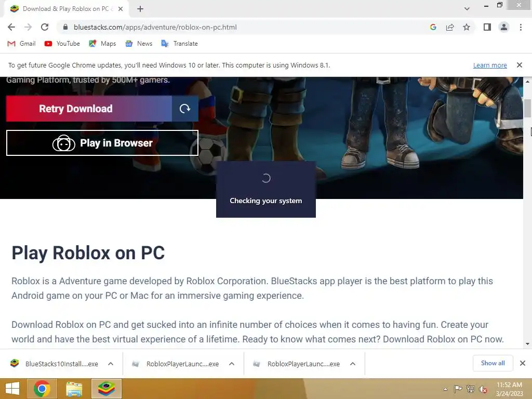Dismiss the Chrome updates notification
Image resolution: width=532 pixels, height=399 pixels.
(520, 65)
